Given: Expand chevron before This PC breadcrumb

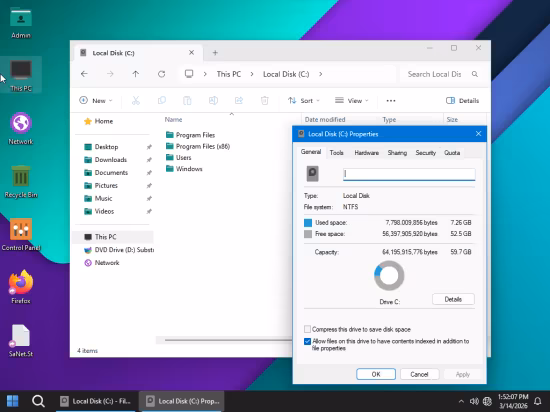Looking at the screenshot, I should 205,74.
